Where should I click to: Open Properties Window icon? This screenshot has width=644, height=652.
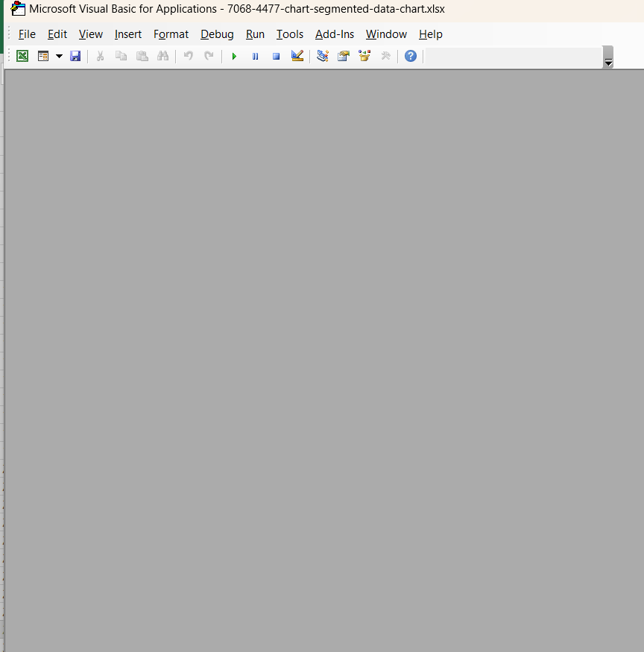(x=344, y=56)
